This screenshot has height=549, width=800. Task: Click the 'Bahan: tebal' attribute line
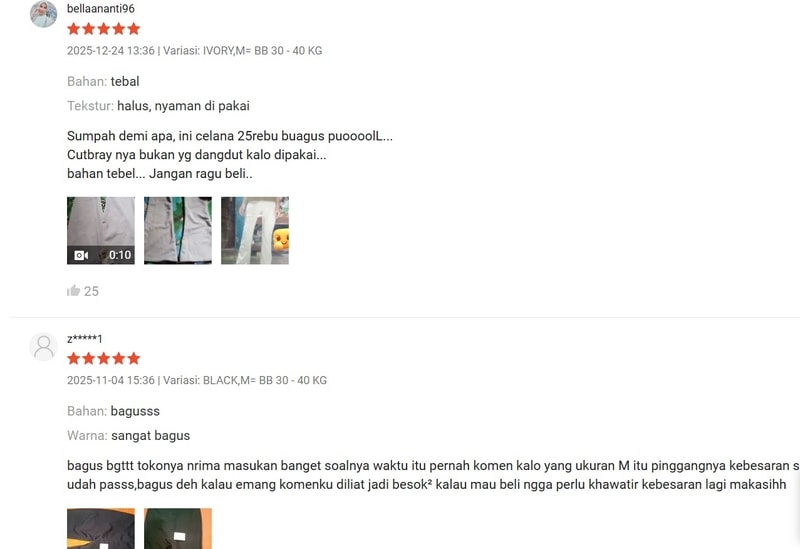103,82
